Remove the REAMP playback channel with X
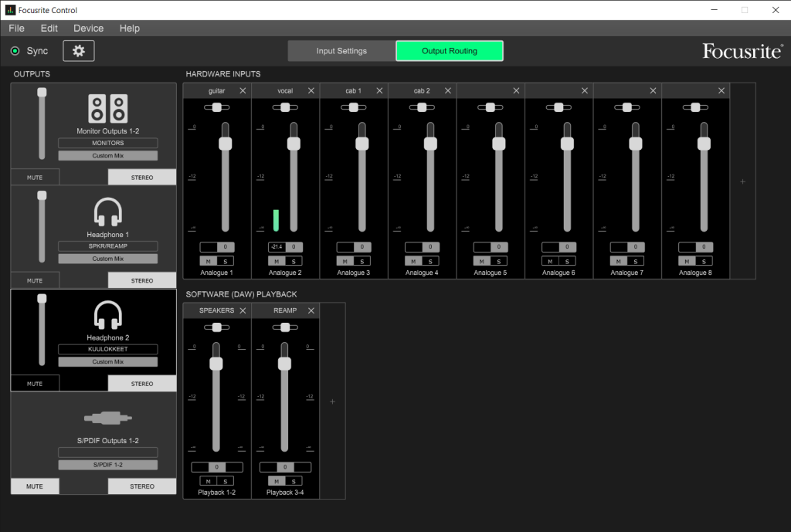This screenshot has width=791, height=532. 311,310
